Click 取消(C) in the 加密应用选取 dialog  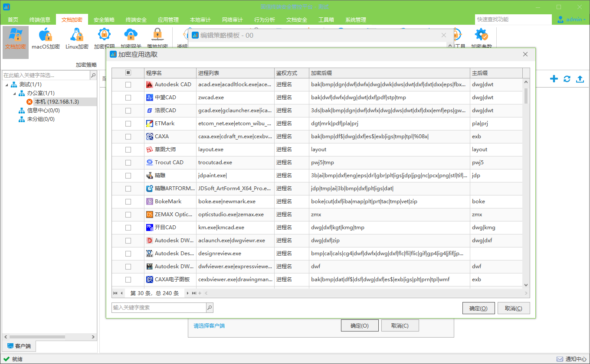[x=513, y=309]
